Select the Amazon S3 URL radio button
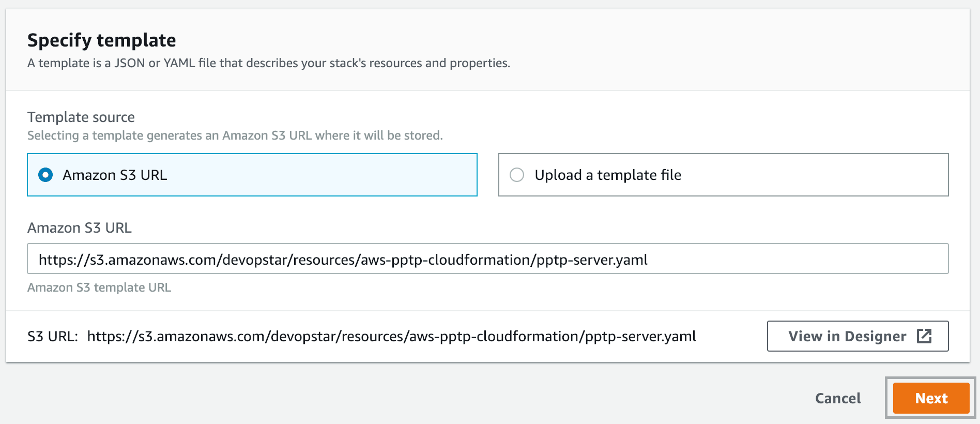 (x=45, y=175)
